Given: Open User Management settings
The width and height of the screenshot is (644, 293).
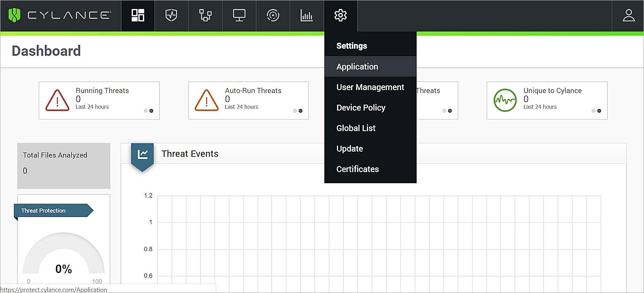Looking at the screenshot, I should tap(370, 87).
